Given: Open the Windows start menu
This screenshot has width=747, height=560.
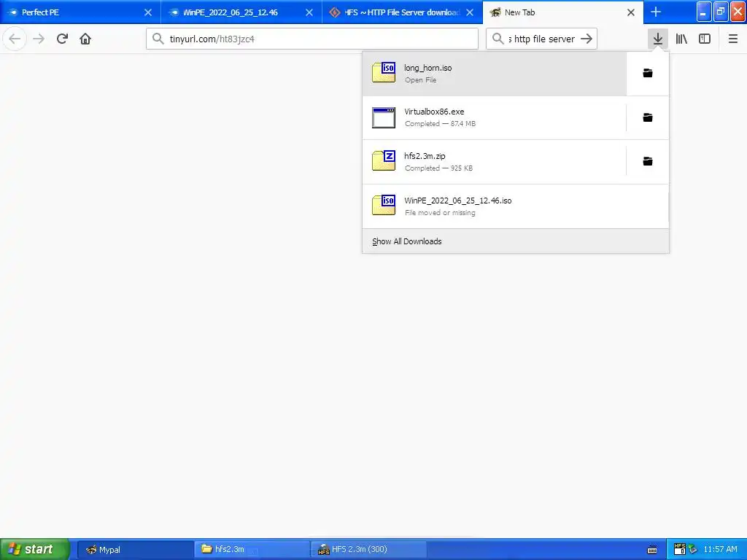Looking at the screenshot, I should 35,550.
